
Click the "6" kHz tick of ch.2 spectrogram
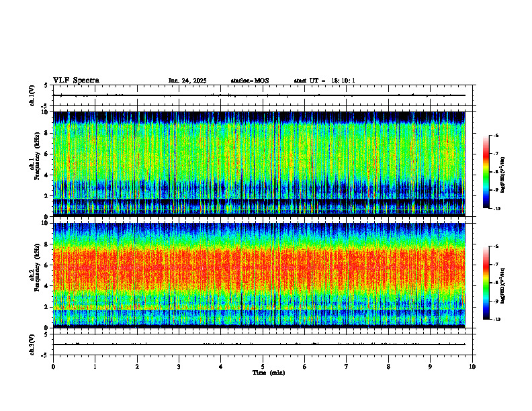point(47,265)
